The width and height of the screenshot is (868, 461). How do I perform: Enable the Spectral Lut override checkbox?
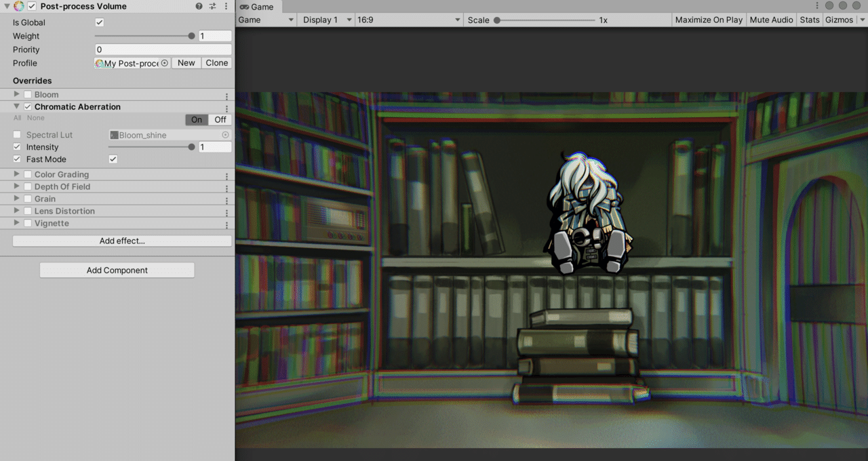17,135
